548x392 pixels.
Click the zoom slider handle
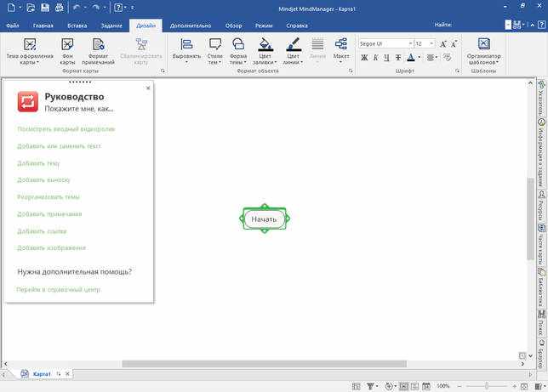[487, 386]
